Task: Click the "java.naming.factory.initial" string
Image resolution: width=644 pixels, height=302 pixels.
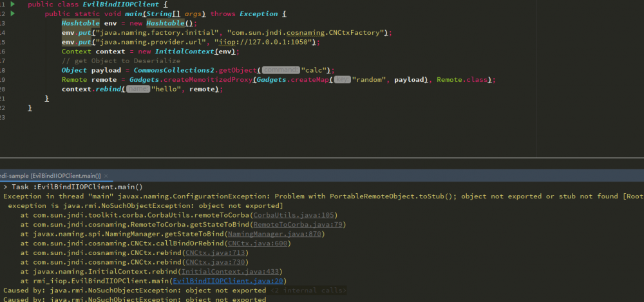Action: pyautogui.click(x=156, y=33)
